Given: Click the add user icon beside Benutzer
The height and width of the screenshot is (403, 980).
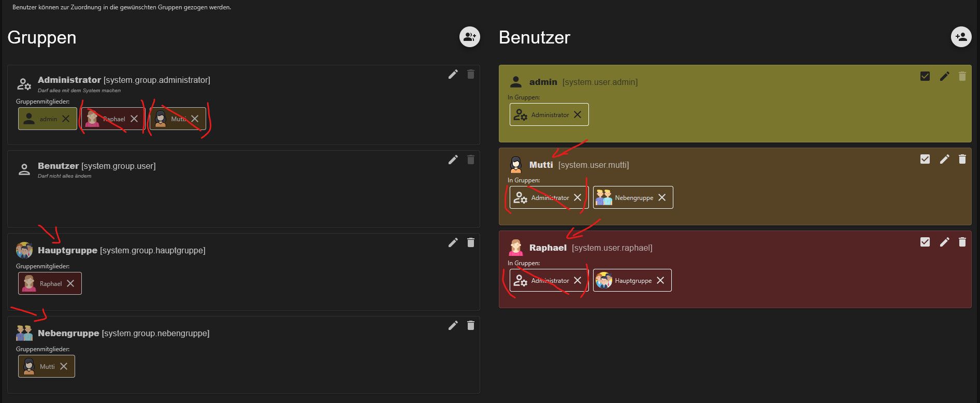Looking at the screenshot, I should tap(961, 37).
